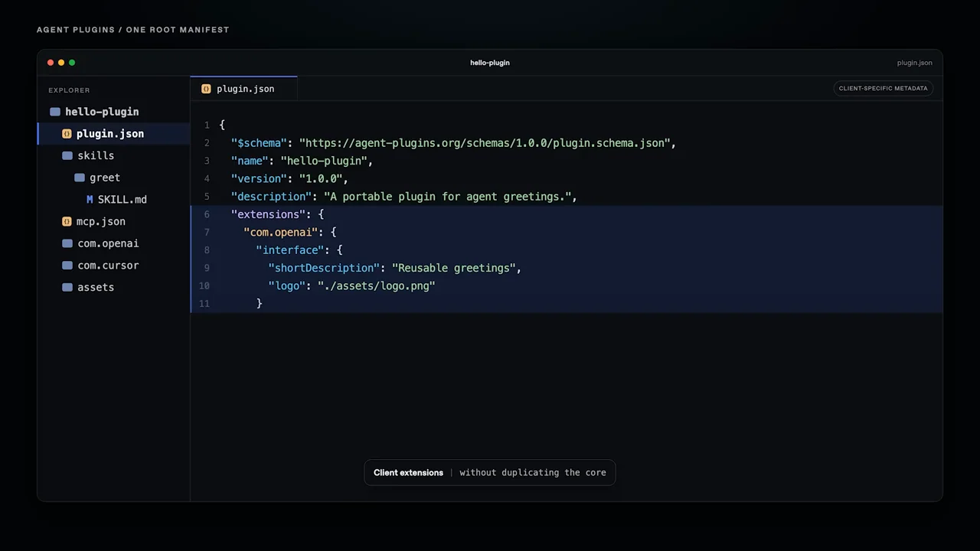Screen dimensions: 980x551
Task: Click the "interface" key on line 8
Action: coord(289,250)
